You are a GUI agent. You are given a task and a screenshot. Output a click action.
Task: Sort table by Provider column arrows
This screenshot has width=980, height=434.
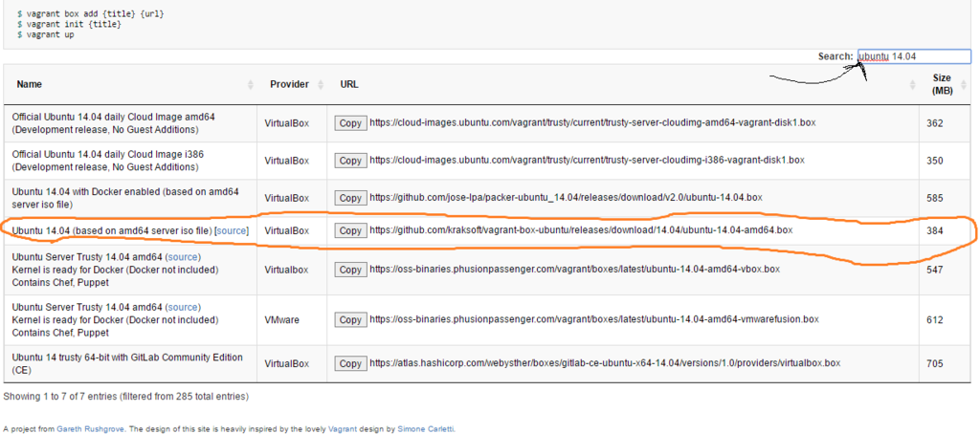tap(321, 84)
